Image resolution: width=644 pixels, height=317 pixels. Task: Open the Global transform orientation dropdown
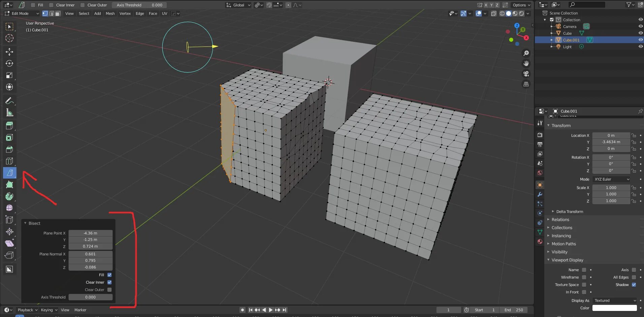pyautogui.click(x=238, y=5)
